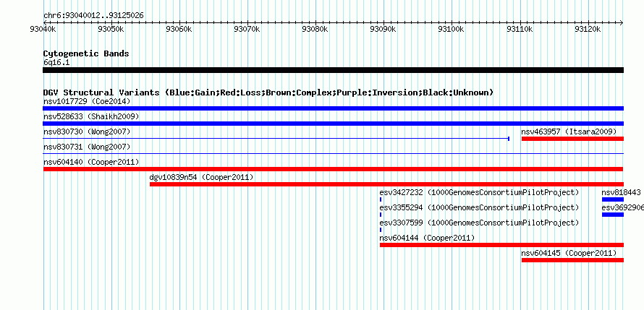
Task: Open the esv3692906 variant label
Action: pos(622,207)
